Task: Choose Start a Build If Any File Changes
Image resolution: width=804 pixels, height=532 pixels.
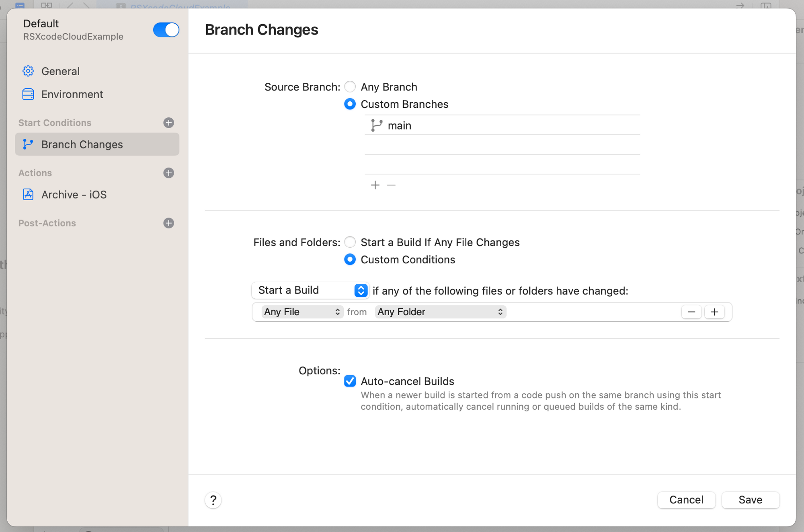Action: click(350, 242)
